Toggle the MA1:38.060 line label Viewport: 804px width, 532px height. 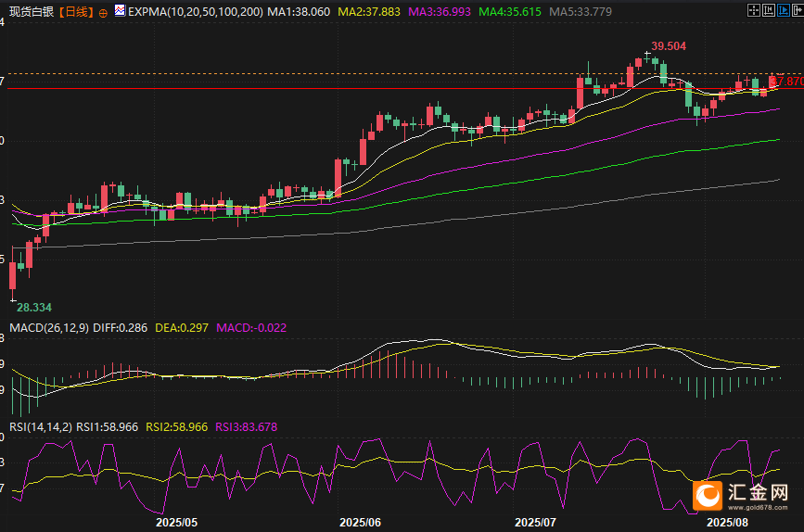[298, 13]
